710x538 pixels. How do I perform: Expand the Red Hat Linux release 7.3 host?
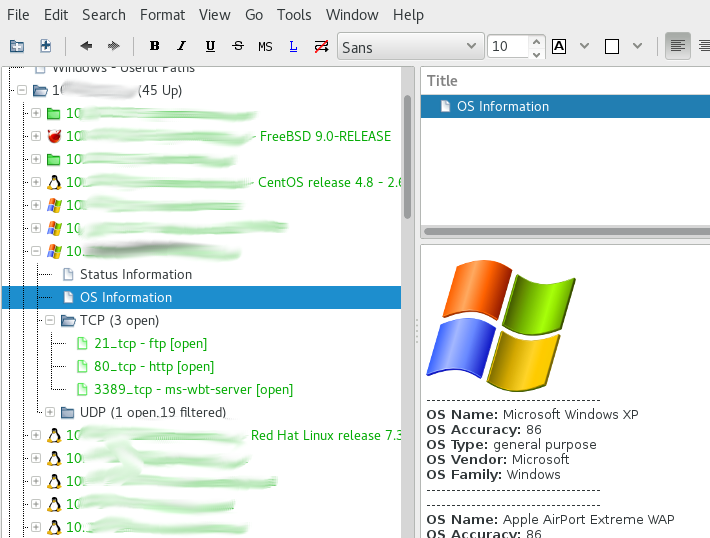pyautogui.click(x=36, y=435)
